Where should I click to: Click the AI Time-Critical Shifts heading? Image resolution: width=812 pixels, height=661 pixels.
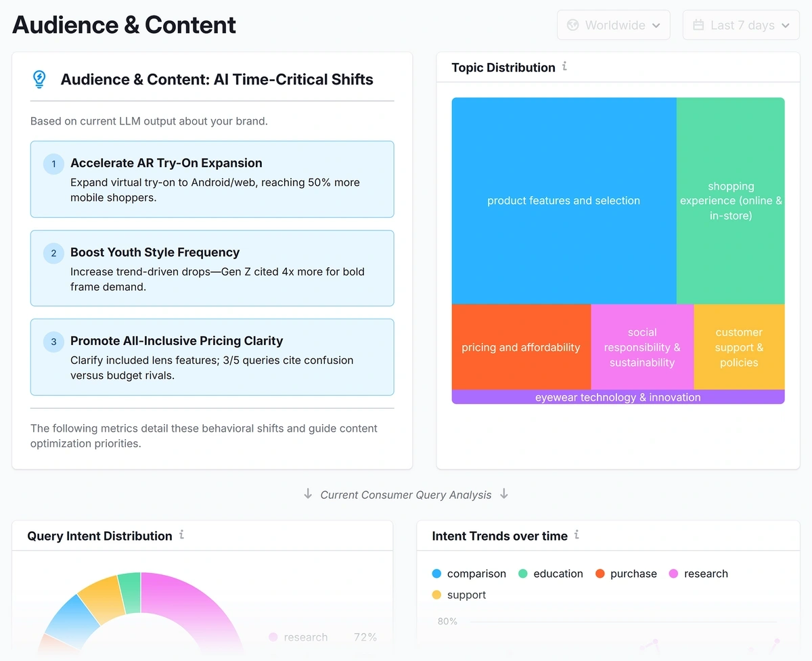click(217, 79)
